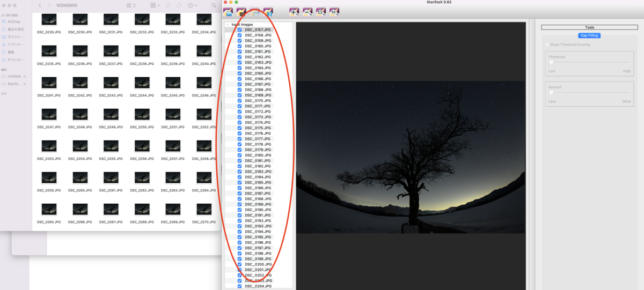This screenshot has height=290, width=644.
Task: Select the DSC_0229.JPG thumbnail in Finder
Action: point(49,20)
